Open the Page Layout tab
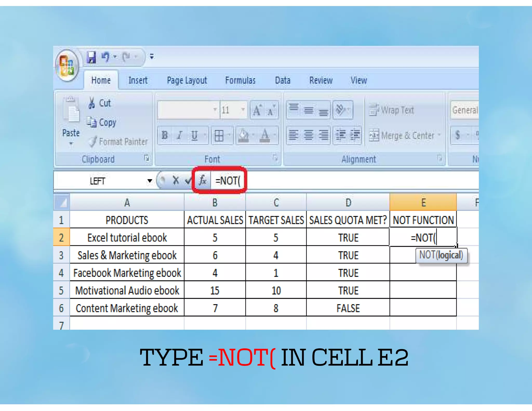The image size is (532, 411). coord(187,80)
